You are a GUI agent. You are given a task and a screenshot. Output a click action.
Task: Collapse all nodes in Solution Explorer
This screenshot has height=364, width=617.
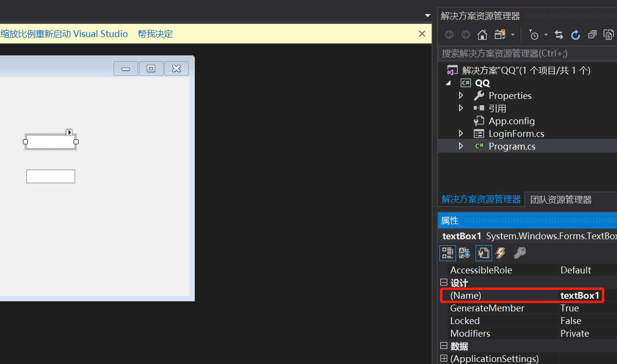(x=592, y=35)
